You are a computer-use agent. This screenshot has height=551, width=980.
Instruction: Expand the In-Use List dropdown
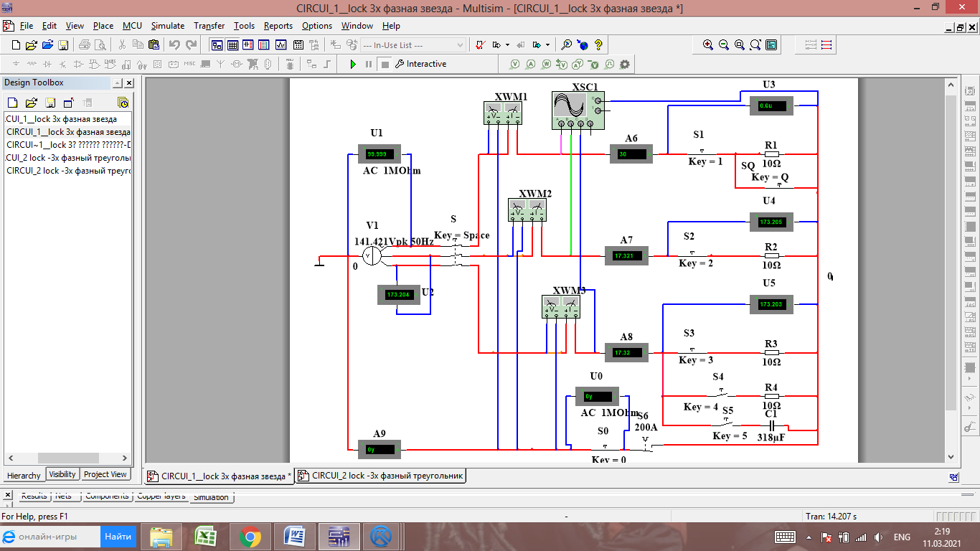pyautogui.click(x=460, y=44)
